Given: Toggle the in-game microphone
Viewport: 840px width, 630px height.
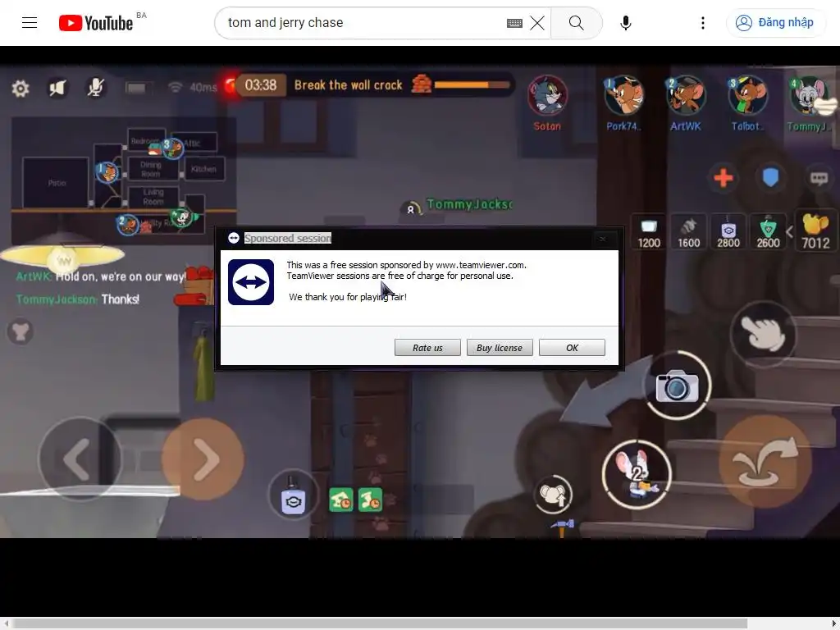Looking at the screenshot, I should point(95,87).
